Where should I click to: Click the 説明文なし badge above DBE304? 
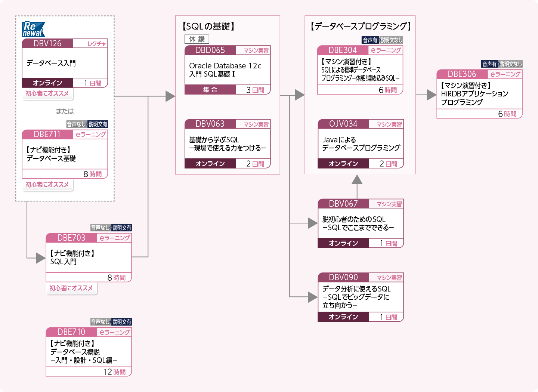392,40
